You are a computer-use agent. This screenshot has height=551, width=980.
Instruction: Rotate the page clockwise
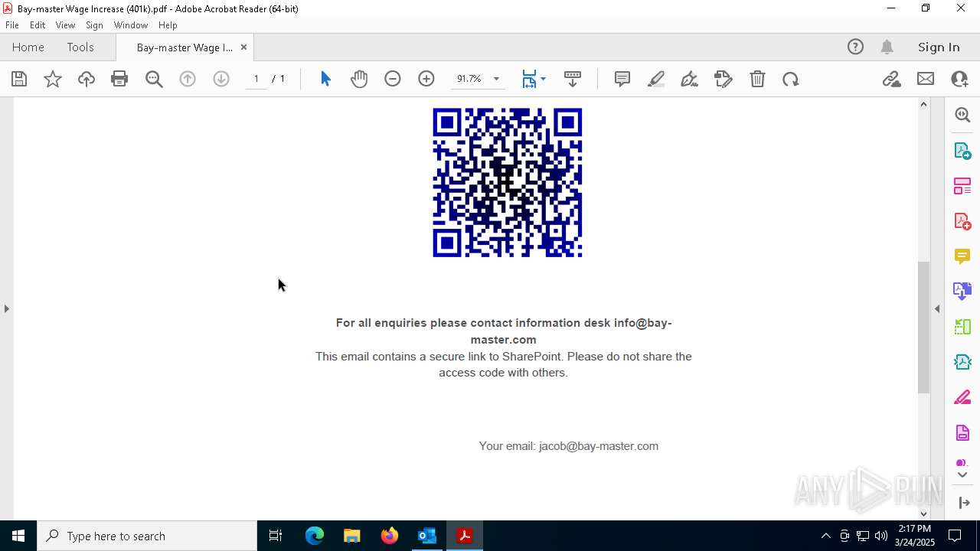791,79
